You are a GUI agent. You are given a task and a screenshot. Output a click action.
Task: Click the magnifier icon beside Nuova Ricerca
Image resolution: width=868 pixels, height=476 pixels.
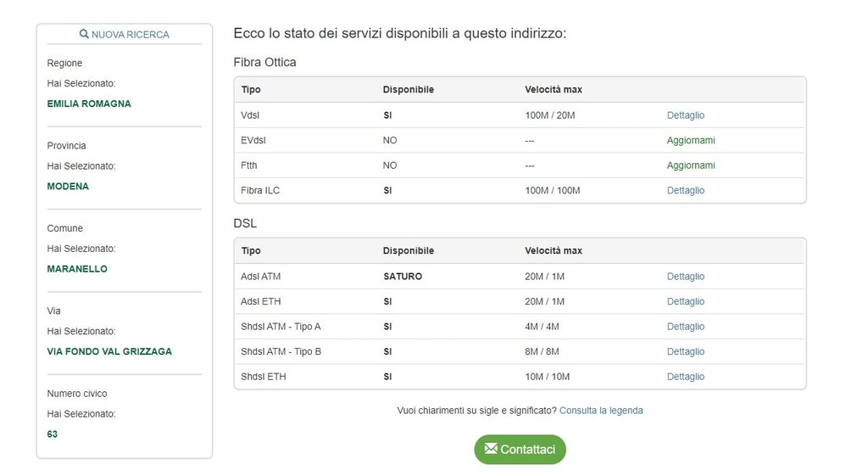[x=84, y=35]
